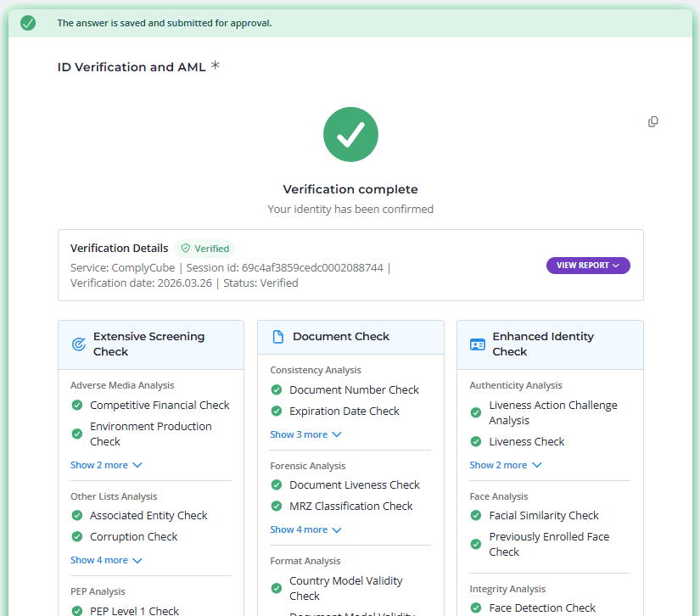Click the green success banner checkmark icon
This screenshot has width=700, height=616.
(x=28, y=23)
